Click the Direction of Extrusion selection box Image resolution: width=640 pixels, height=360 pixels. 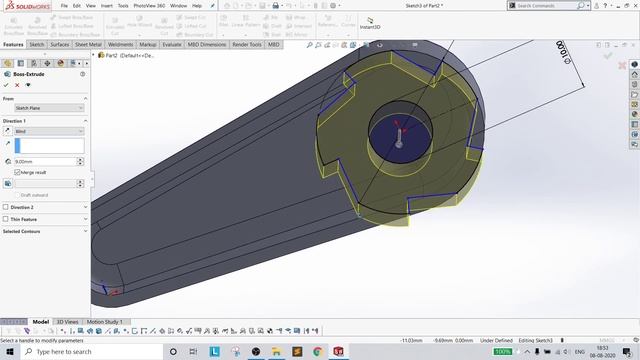(49, 146)
